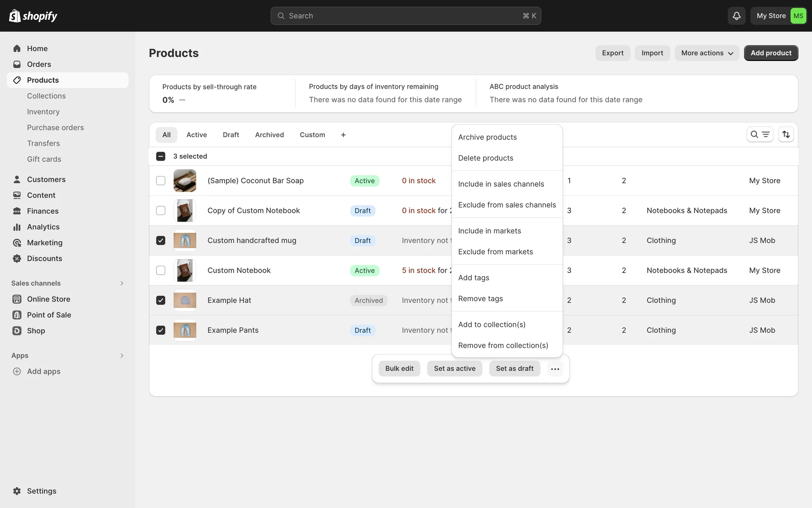Open search and filter products icon

[x=760, y=135]
